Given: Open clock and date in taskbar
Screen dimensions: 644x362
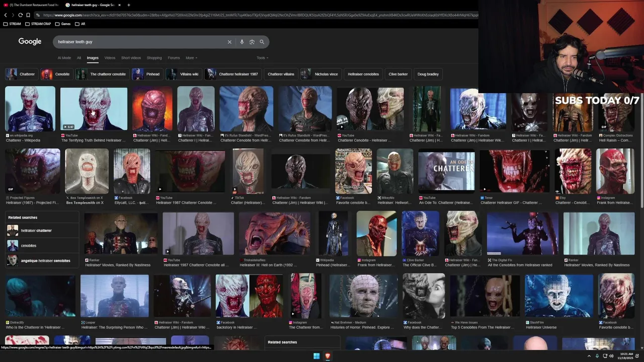Looking at the screenshot, I should coord(626,356).
